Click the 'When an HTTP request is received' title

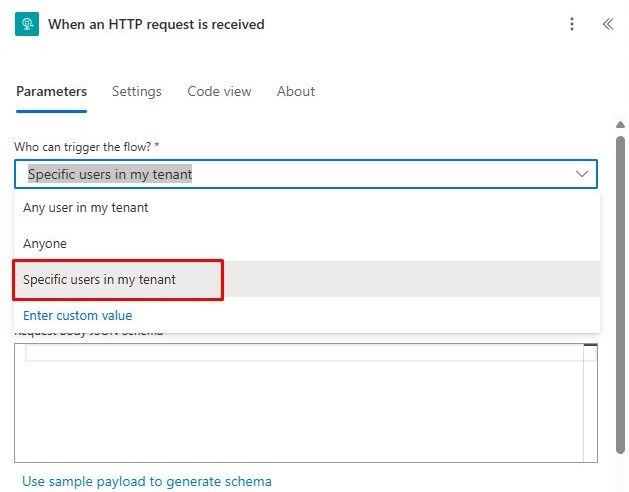pyautogui.click(x=156, y=24)
